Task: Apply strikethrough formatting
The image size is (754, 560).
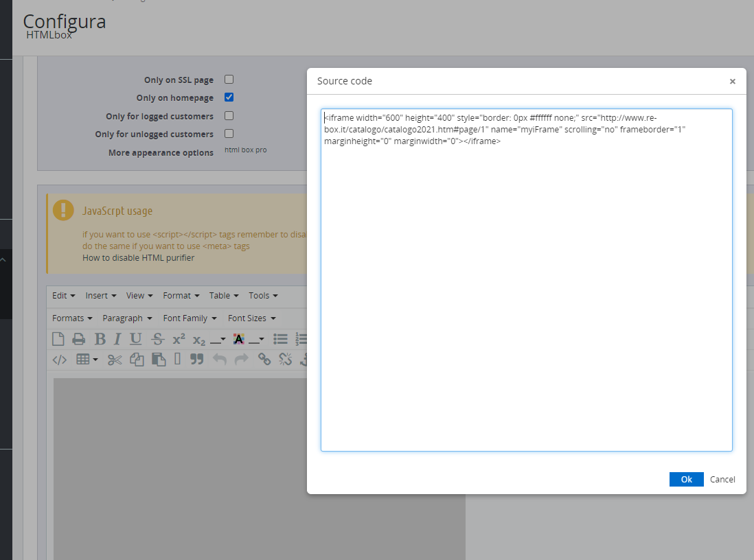Action: pyautogui.click(x=158, y=340)
